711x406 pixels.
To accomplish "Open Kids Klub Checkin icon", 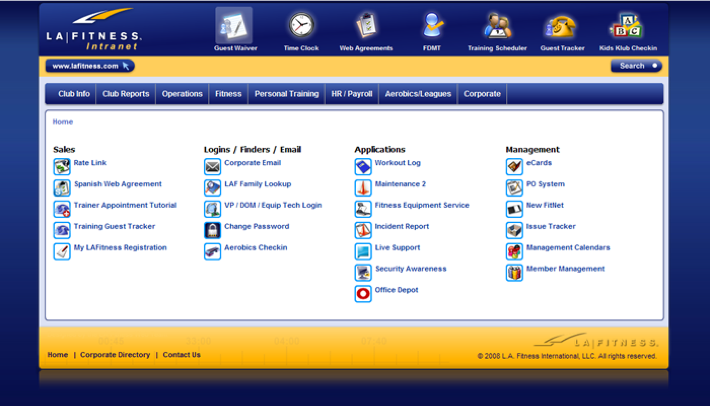I will click(627, 25).
